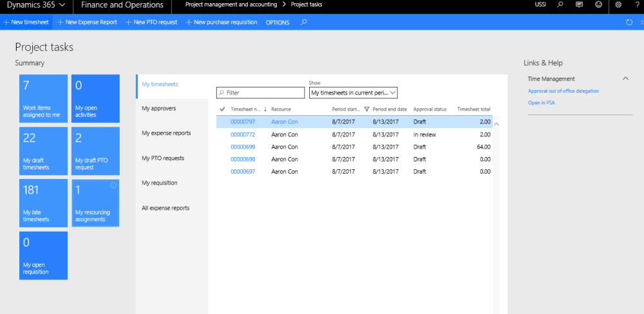Screen dimensions: 644x314
Task: Click the help question mark icon
Action: pyautogui.click(x=636, y=5)
